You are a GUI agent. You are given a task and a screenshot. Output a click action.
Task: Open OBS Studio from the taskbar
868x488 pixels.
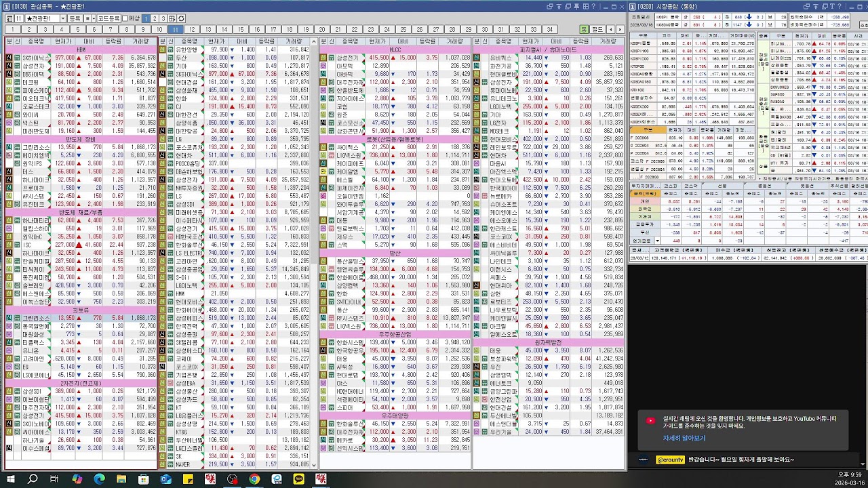233,479
